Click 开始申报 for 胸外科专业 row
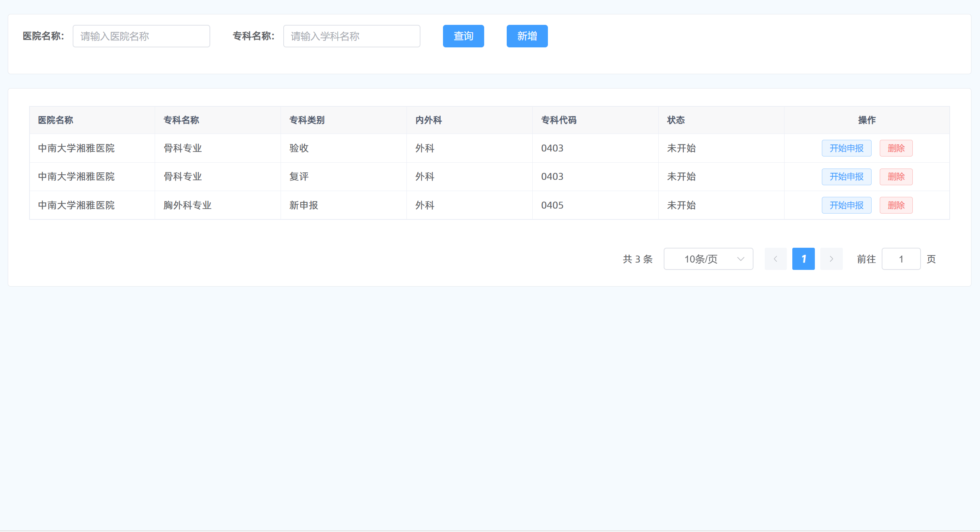The image size is (980, 532). (x=846, y=205)
